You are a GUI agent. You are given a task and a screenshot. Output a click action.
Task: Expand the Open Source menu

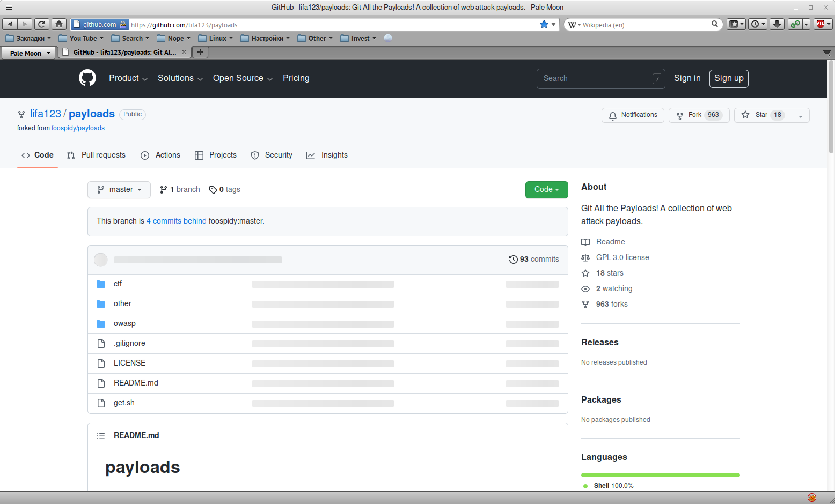tap(243, 78)
